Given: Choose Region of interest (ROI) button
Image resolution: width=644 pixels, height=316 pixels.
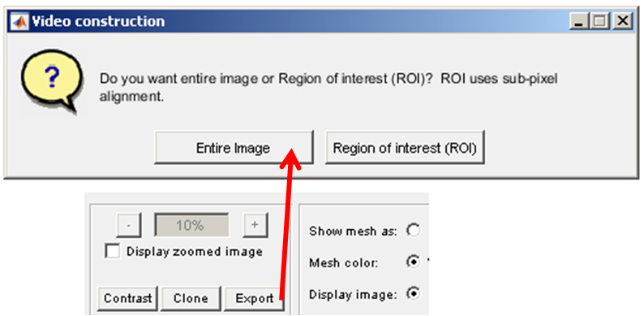Looking at the screenshot, I should 405,148.
